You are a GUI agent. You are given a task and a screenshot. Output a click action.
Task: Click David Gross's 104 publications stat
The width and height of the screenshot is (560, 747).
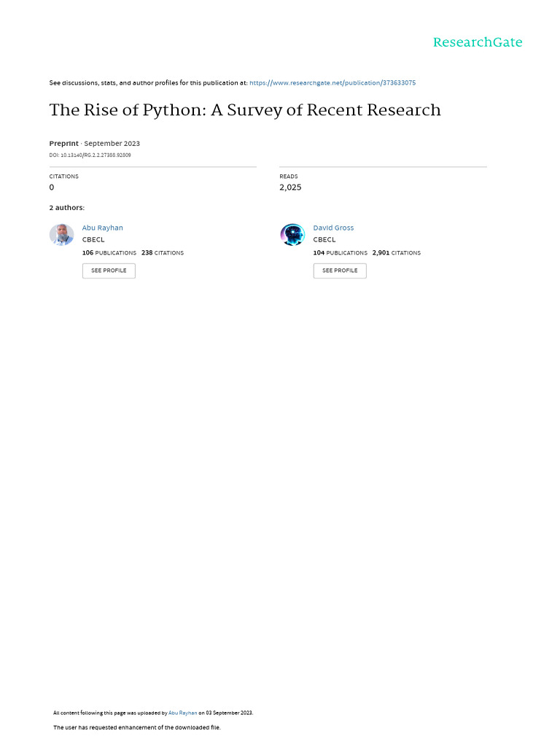tap(341, 253)
